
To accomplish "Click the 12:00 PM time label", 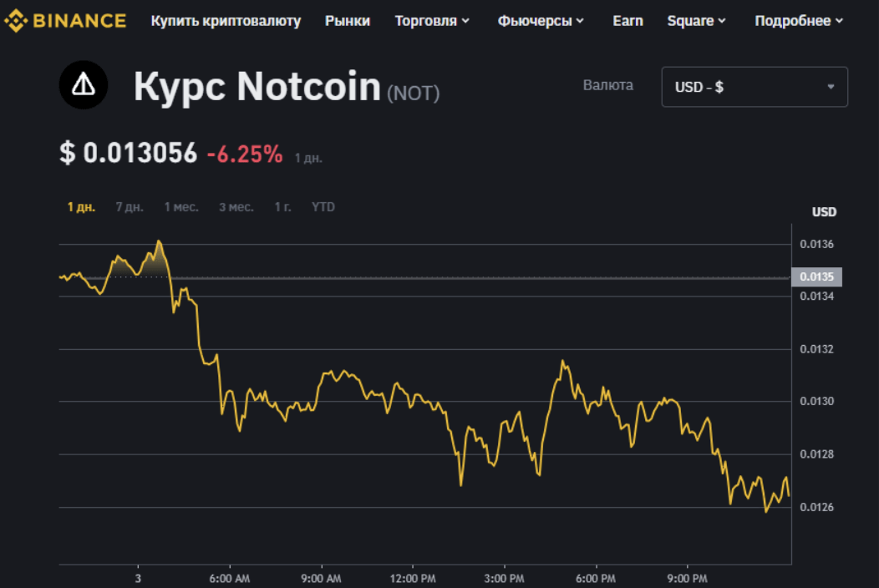I will coord(413,579).
